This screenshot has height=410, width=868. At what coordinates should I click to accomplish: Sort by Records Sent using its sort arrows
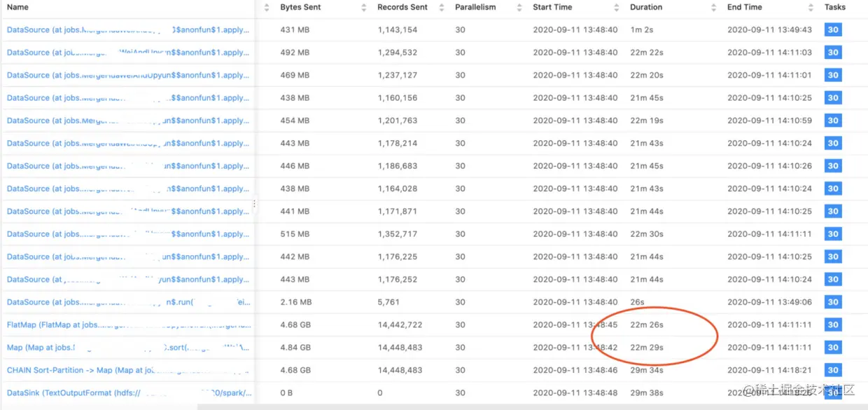(x=442, y=8)
